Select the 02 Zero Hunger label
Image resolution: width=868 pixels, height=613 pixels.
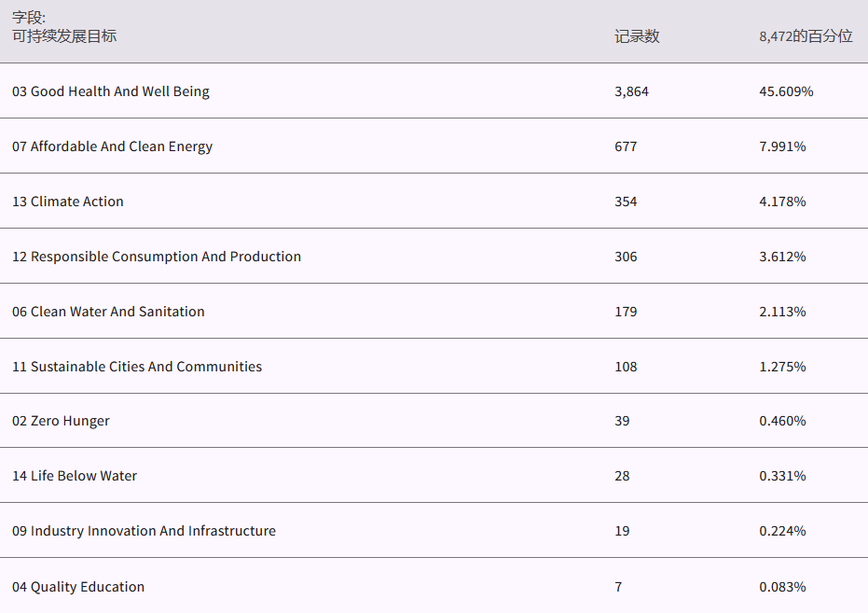tap(61, 421)
